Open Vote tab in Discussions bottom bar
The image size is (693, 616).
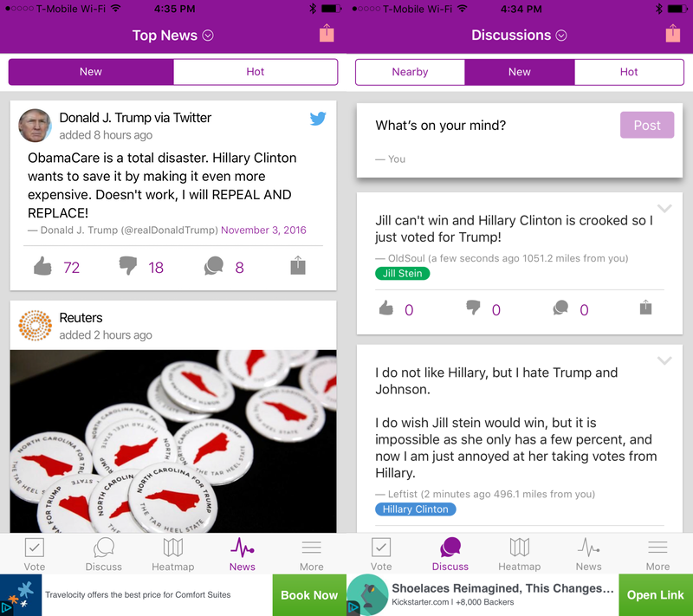[381, 554]
